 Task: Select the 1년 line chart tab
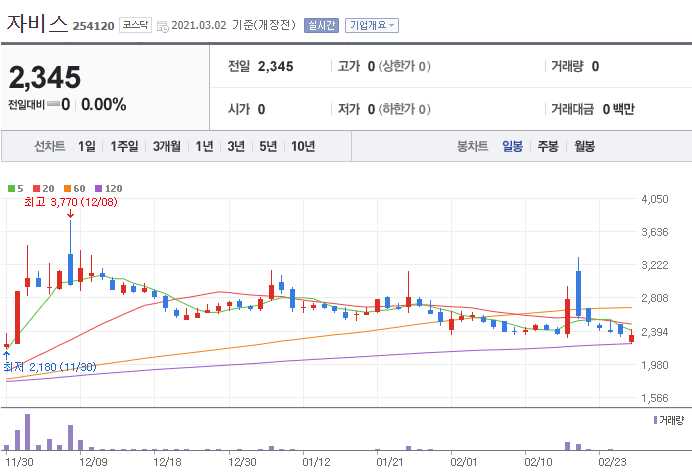(204, 146)
